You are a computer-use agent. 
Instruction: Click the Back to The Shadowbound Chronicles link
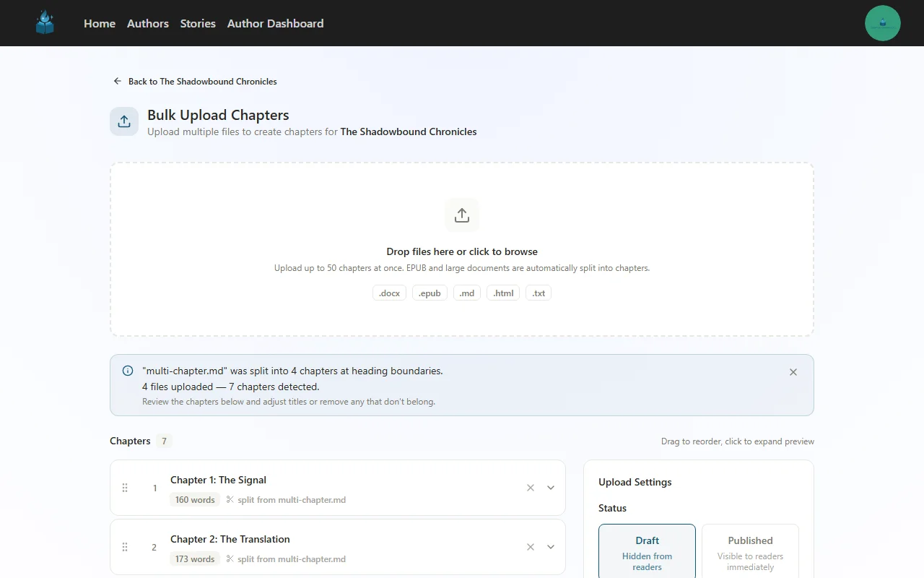[x=203, y=81]
